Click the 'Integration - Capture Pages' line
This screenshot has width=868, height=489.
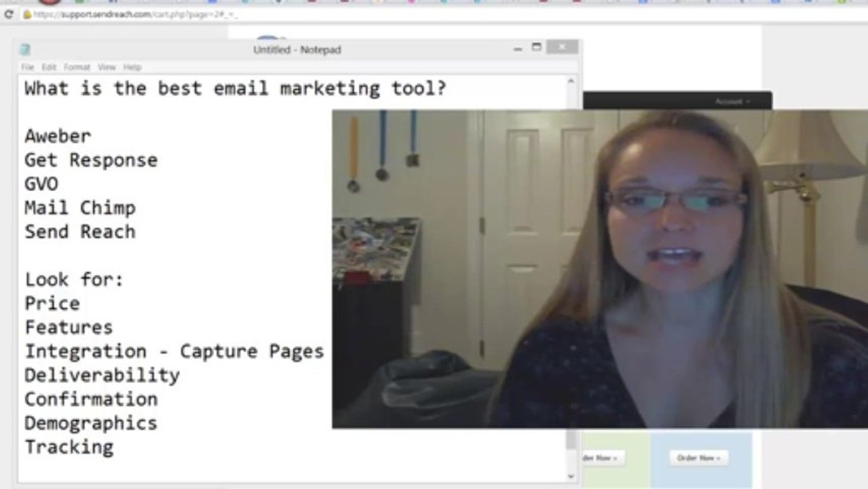click(x=174, y=351)
